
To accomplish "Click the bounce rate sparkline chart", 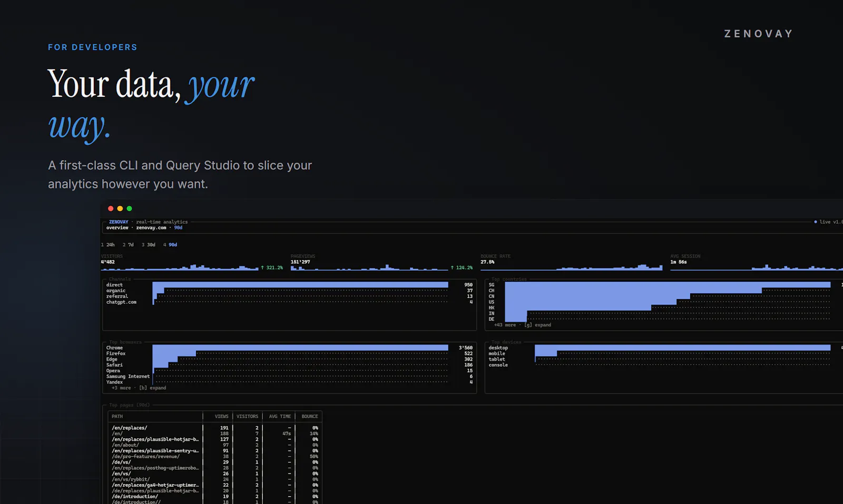I will coord(571,268).
